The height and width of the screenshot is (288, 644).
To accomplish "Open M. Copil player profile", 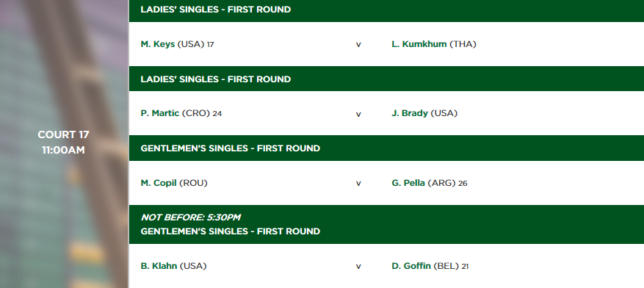I will [159, 183].
